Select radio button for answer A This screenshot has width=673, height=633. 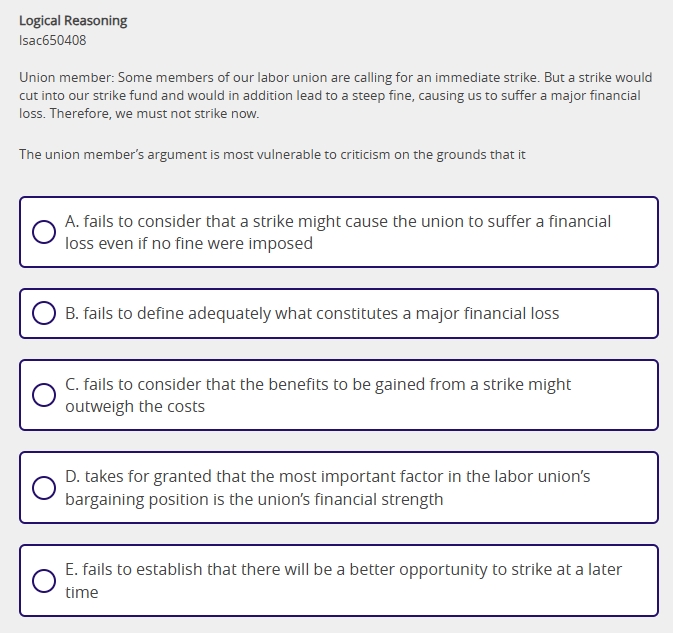click(44, 232)
